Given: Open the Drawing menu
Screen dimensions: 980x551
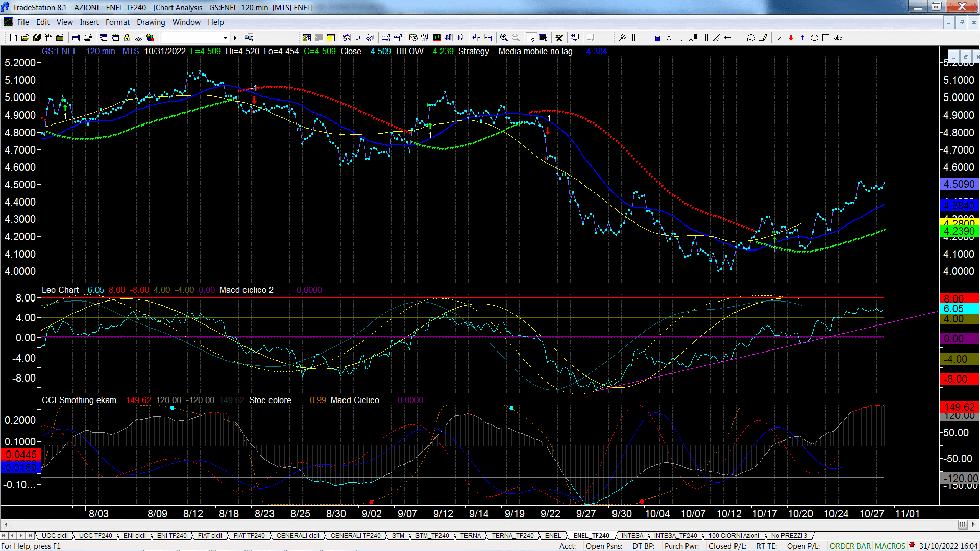Looking at the screenshot, I should pos(151,22).
